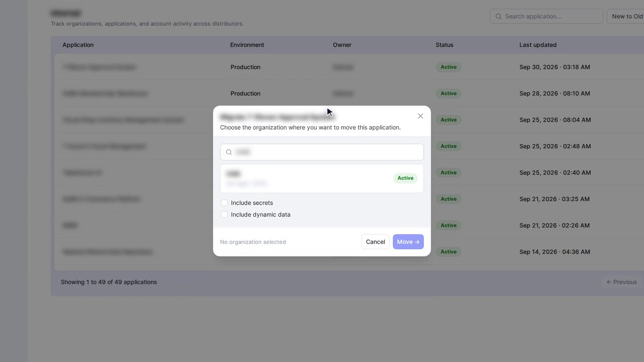Screen dimensions: 644x362
Task: Click the Cancel button
Action: (375, 242)
